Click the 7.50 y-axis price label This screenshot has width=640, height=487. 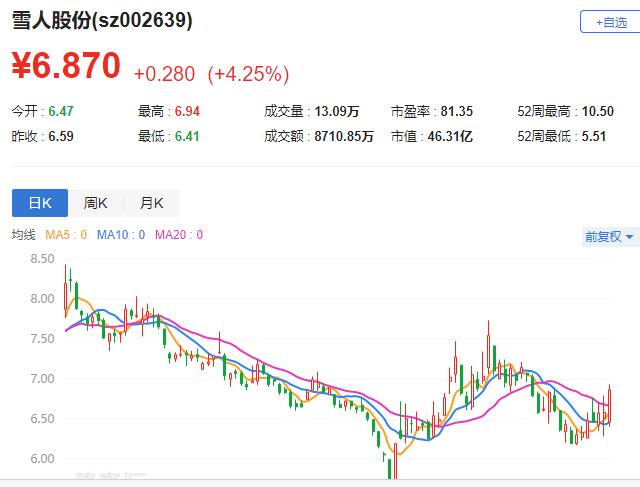tap(42, 339)
